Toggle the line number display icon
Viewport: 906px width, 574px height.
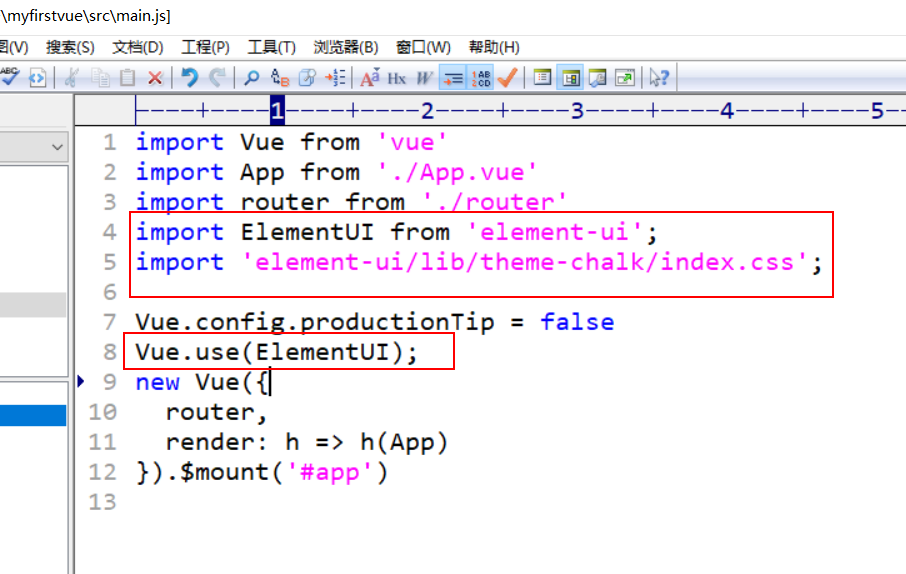click(x=481, y=77)
